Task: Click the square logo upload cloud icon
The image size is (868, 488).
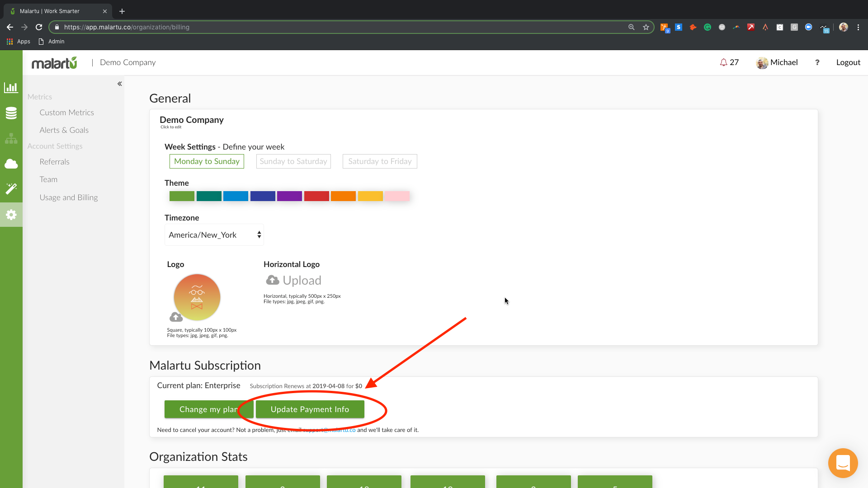Action: tap(176, 317)
